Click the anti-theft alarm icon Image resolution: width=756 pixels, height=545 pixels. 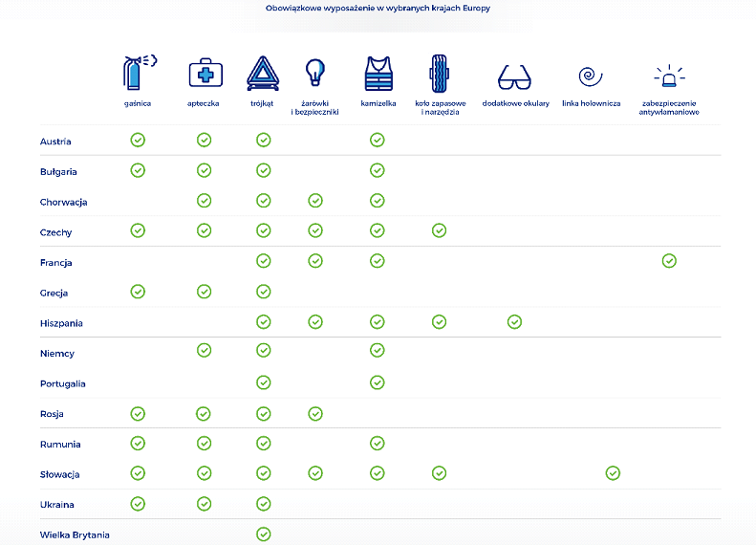pyautogui.click(x=669, y=76)
